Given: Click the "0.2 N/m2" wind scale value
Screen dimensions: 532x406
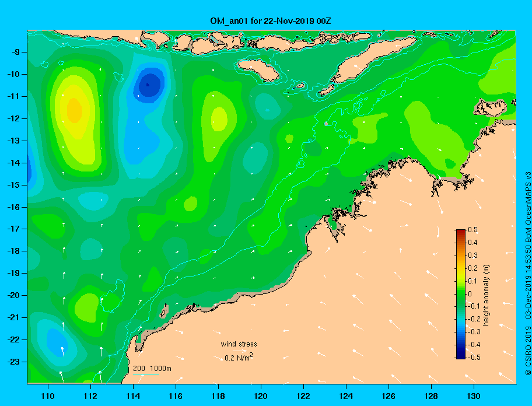Looking at the screenshot, I should click(239, 357).
